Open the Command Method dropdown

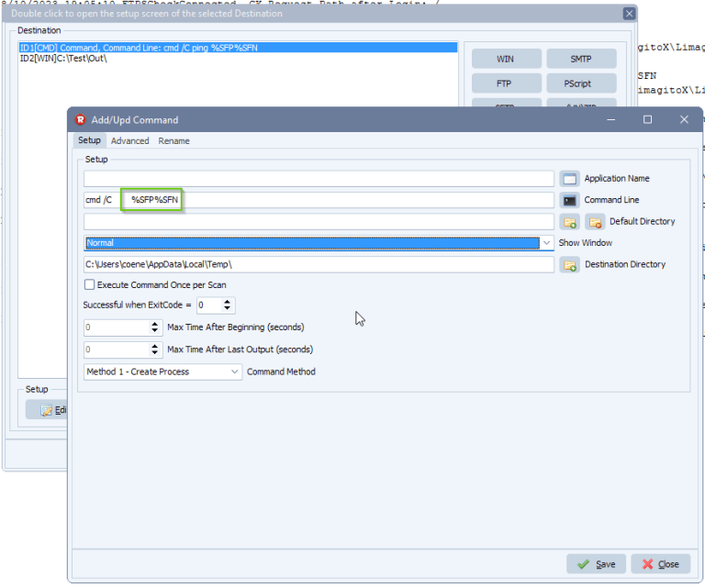coord(162,372)
